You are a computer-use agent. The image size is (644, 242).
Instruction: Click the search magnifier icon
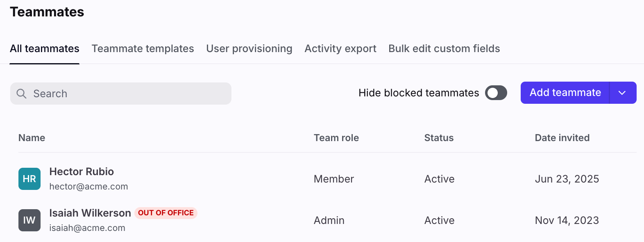tap(21, 94)
